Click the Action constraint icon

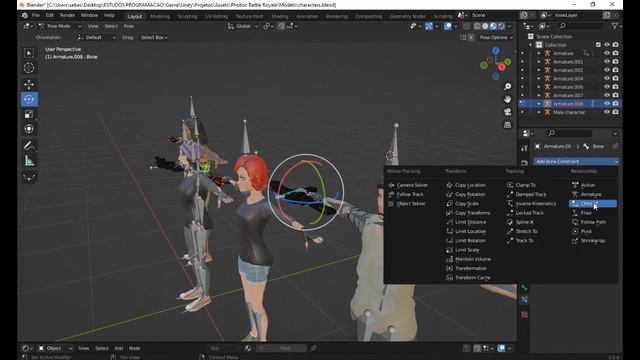(x=575, y=185)
